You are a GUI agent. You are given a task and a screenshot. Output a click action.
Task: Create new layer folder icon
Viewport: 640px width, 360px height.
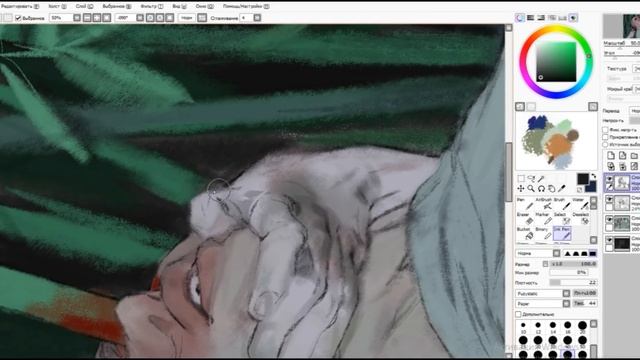click(x=633, y=156)
